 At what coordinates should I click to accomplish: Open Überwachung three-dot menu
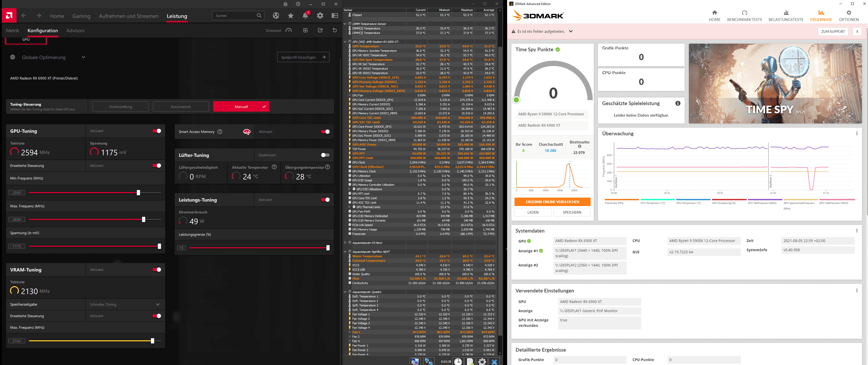857,133
